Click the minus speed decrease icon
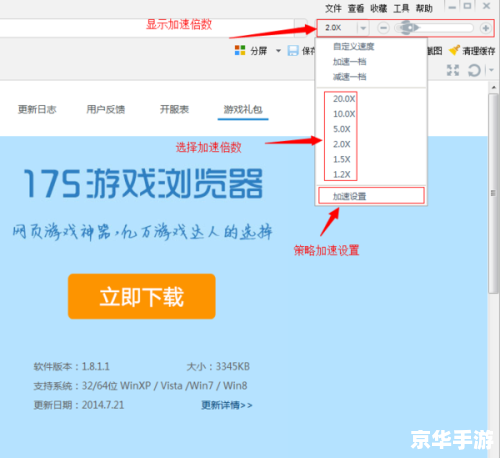Viewport: 500px width, 458px height. 383,28
